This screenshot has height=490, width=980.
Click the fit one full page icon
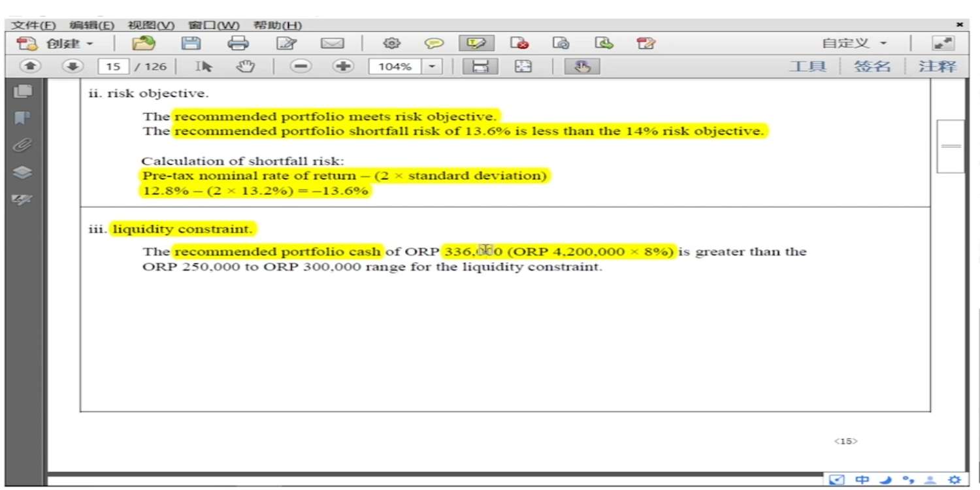tap(523, 66)
